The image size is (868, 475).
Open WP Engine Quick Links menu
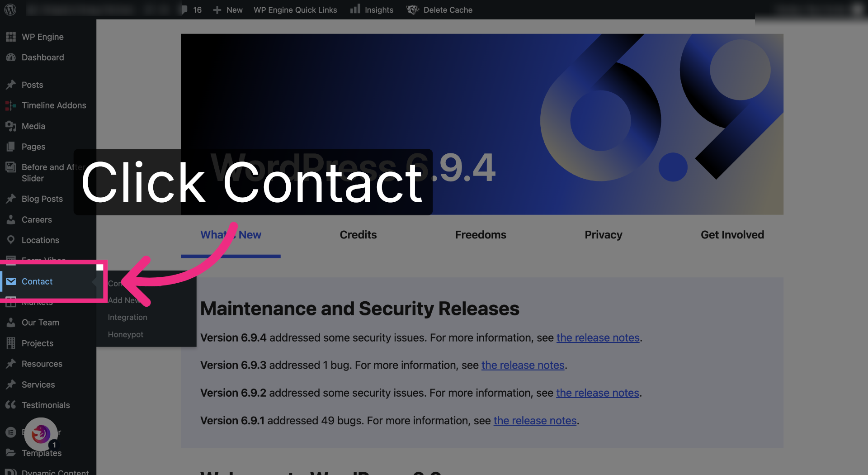coord(295,10)
